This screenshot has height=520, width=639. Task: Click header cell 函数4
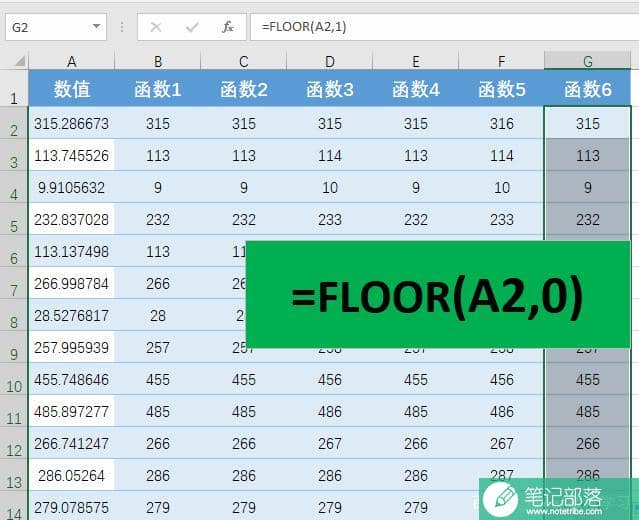point(416,88)
